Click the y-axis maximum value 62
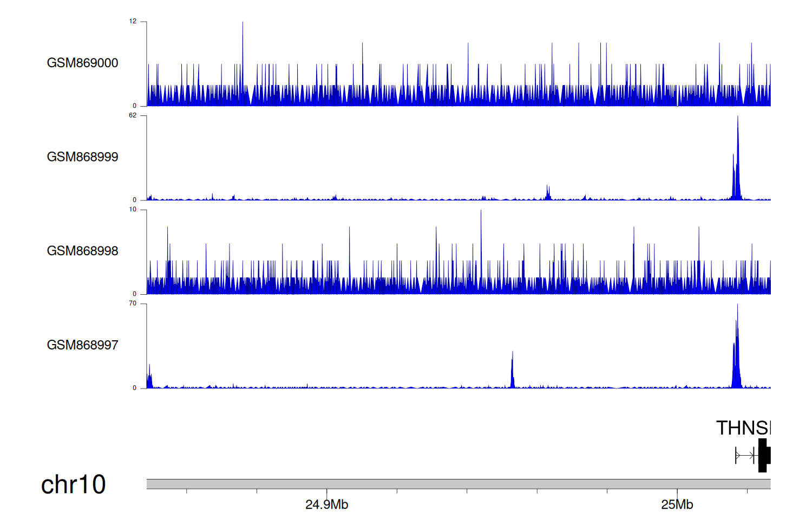 point(133,115)
